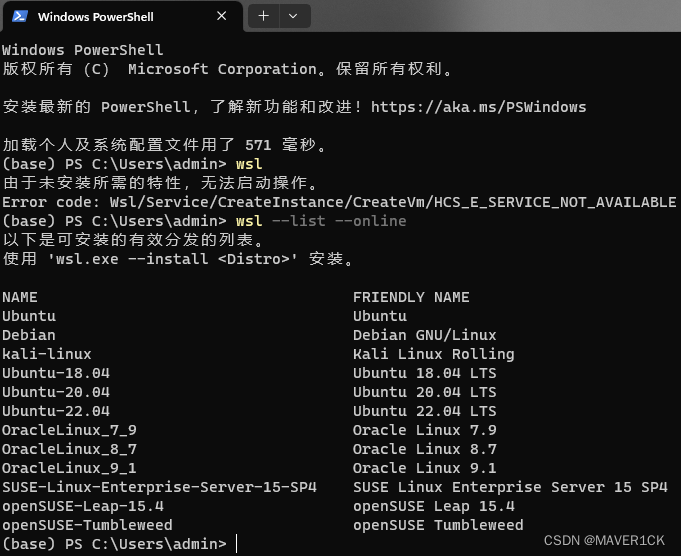Click the last prompt line at the cursor
The width and height of the screenshot is (681, 556).
pyautogui.click(x=120, y=544)
